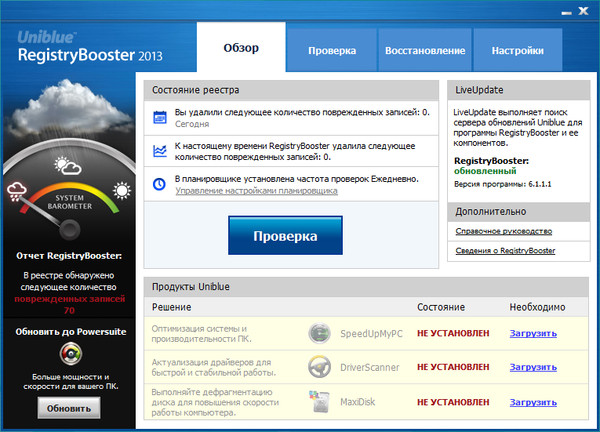Open the Проверка tab
600x432 pixels.
point(332,50)
